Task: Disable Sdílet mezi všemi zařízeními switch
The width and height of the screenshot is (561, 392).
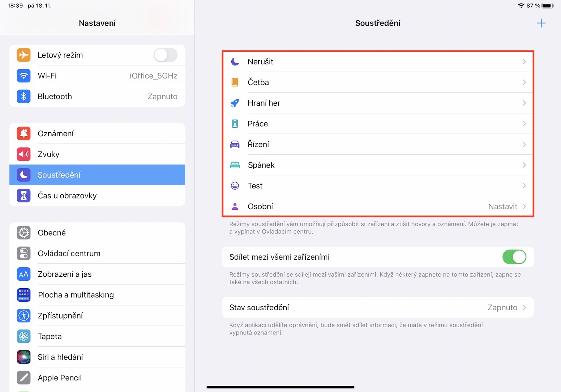Action: 514,257
